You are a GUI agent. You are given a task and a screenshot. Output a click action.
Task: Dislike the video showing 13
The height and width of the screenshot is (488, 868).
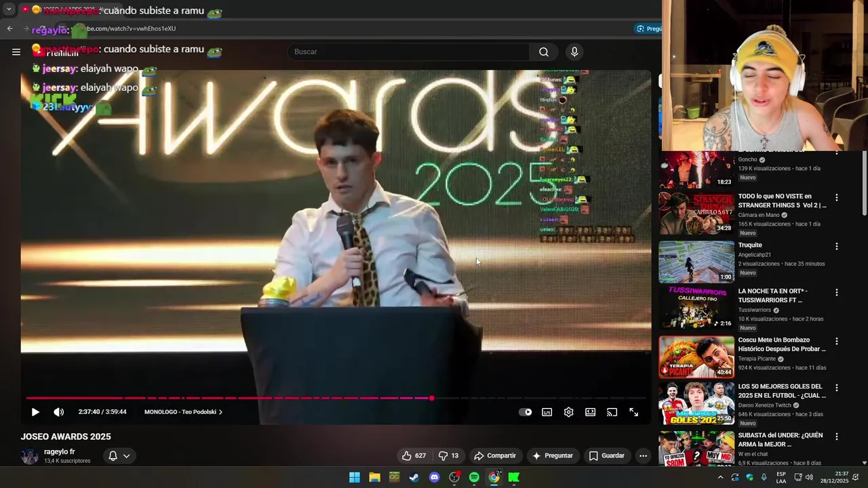tap(448, 455)
